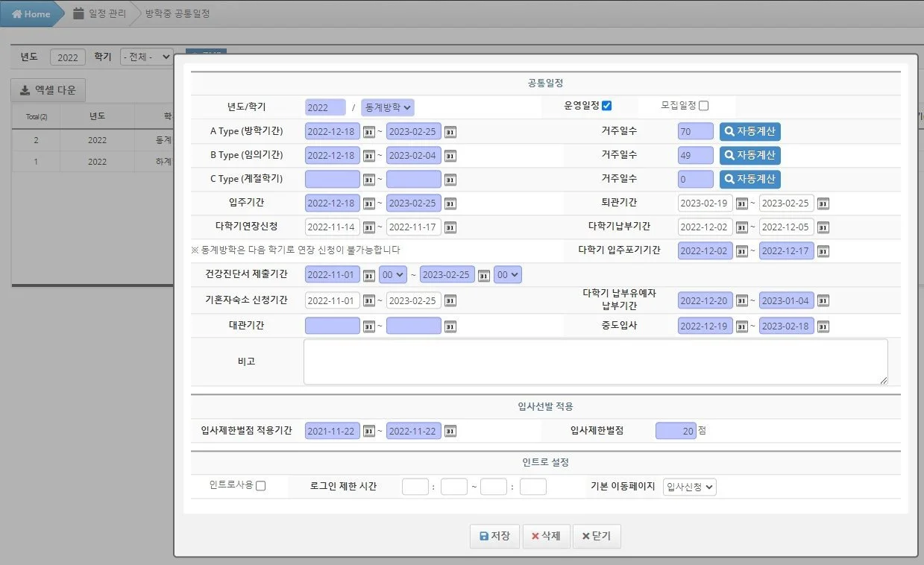Open calendar for 입주기간 start date

point(368,203)
